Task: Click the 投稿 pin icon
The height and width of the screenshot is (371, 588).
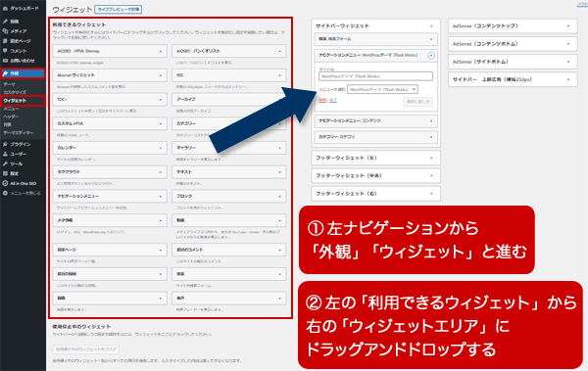Action: click(5, 22)
